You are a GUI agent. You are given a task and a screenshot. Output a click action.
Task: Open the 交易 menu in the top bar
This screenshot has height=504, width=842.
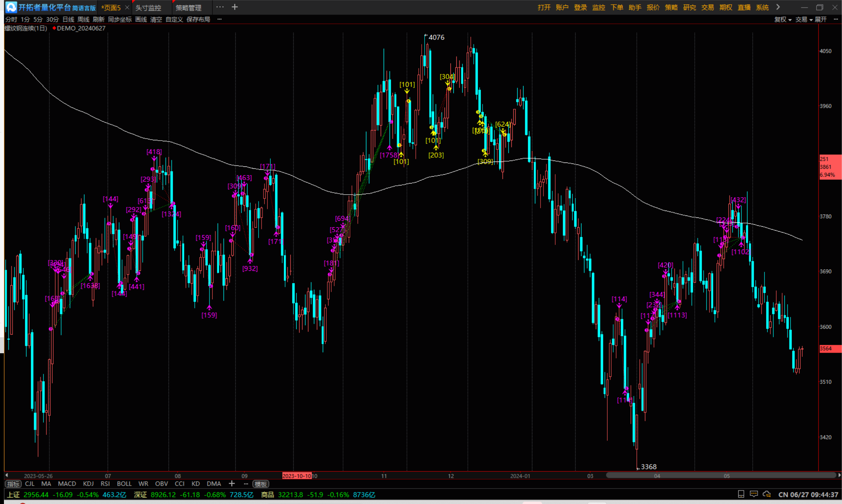point(707,7)
